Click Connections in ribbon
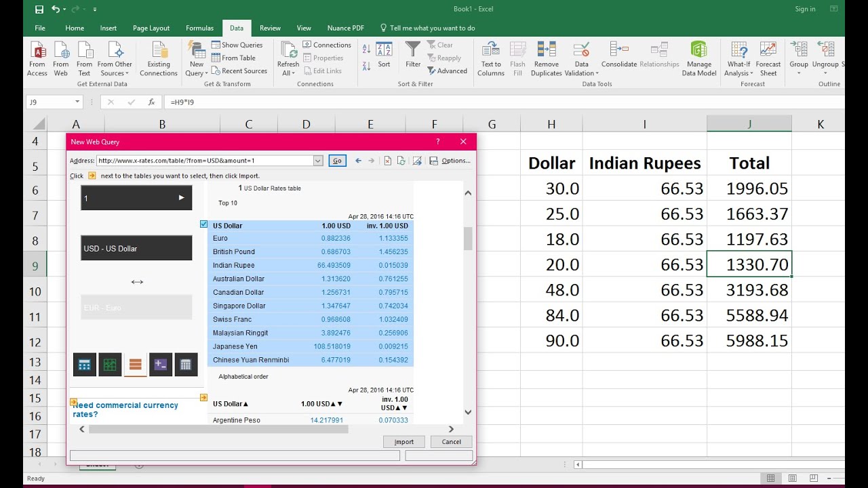Viewport: 868px width, 488px height. pyautogui.click(x=327, y=45)
